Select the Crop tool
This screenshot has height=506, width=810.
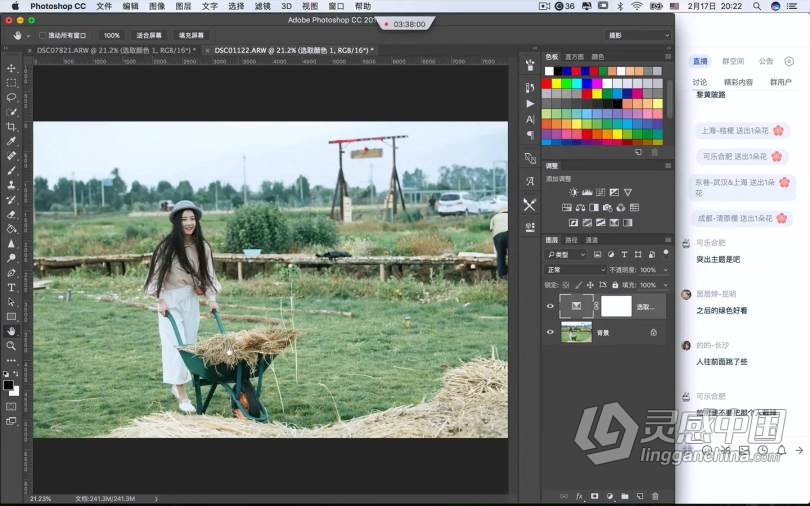[x=11, y=126]
